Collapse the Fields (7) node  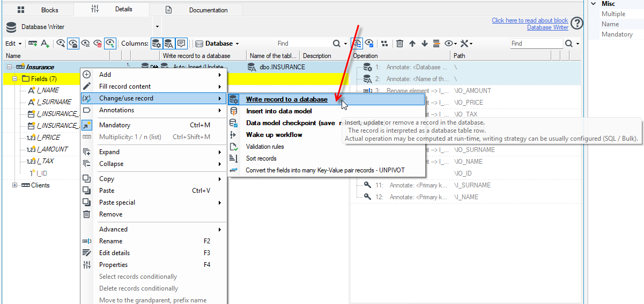click(15, 79)
